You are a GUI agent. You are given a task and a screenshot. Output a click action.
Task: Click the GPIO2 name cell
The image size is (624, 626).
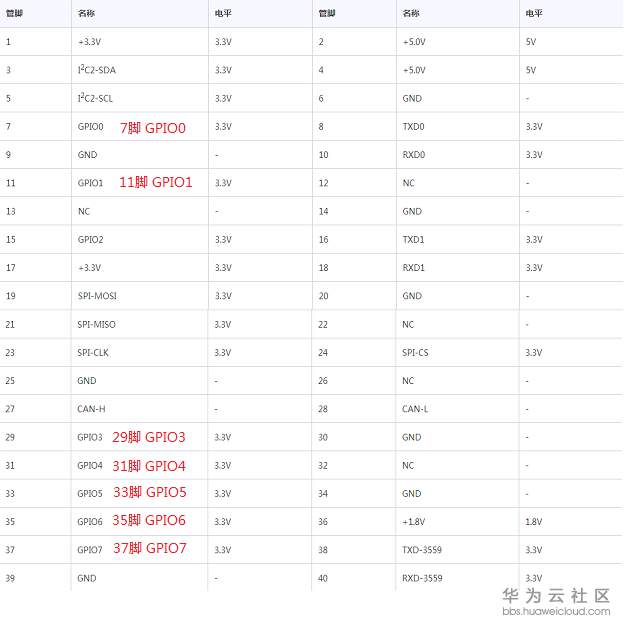90,240
